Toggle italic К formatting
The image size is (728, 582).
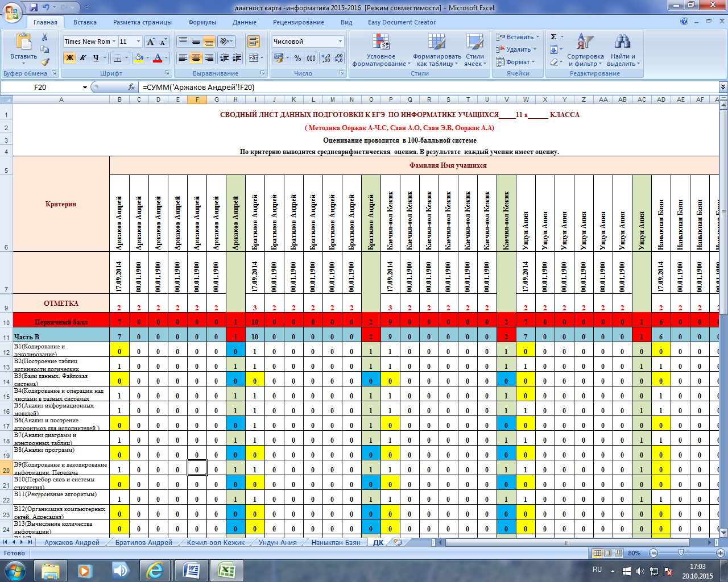[82, 57]
